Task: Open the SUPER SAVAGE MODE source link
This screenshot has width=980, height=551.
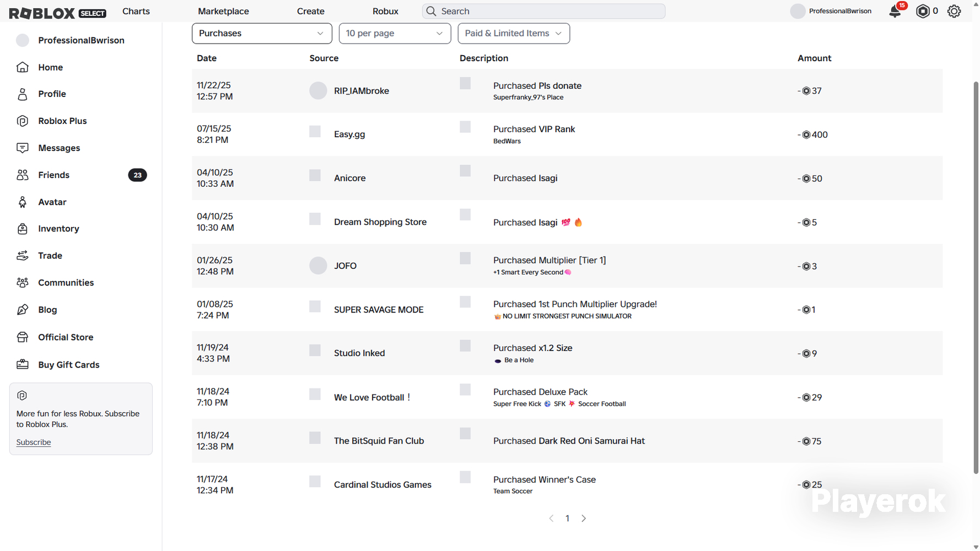Action: coord(379,310)
